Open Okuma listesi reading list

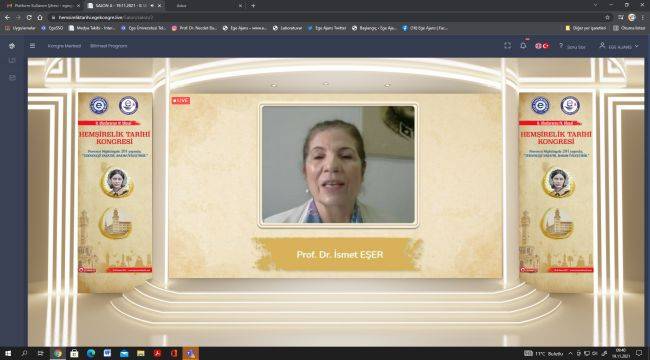click(x=629, y=28)
